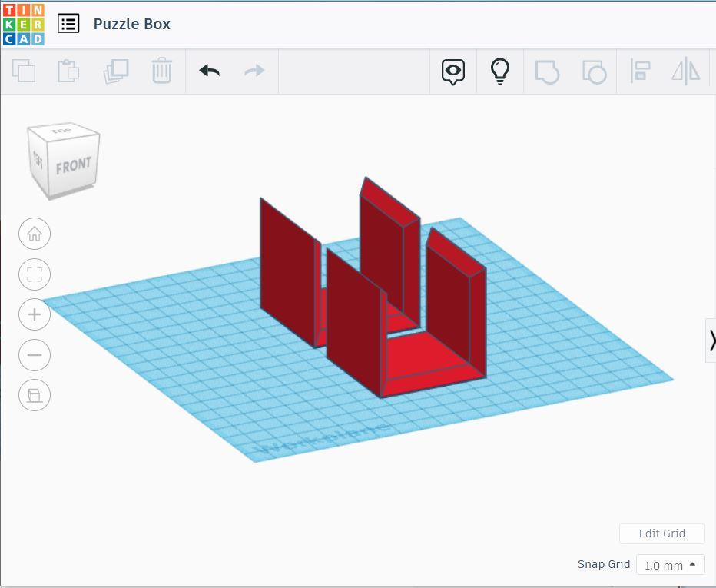Switch to orthographic view
Image resolution: width=716 pixels, height=588 pixels.
coord(35,395)
